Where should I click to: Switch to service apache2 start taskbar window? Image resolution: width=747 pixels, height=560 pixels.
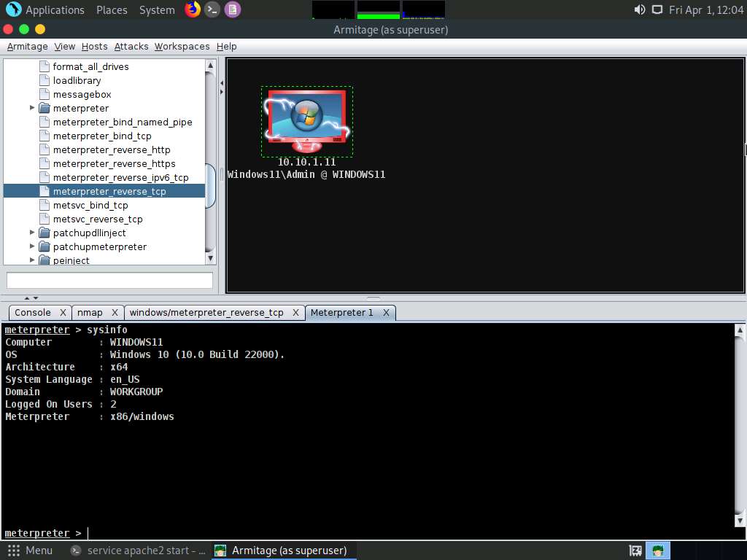tap(139, 551)
